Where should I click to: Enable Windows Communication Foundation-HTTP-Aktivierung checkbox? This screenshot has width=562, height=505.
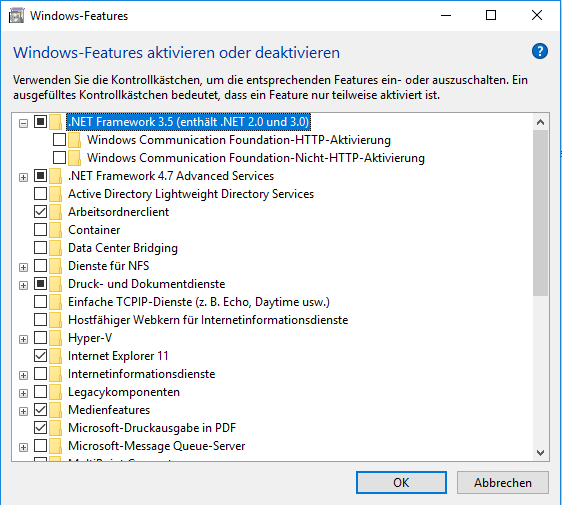(59, 139)
